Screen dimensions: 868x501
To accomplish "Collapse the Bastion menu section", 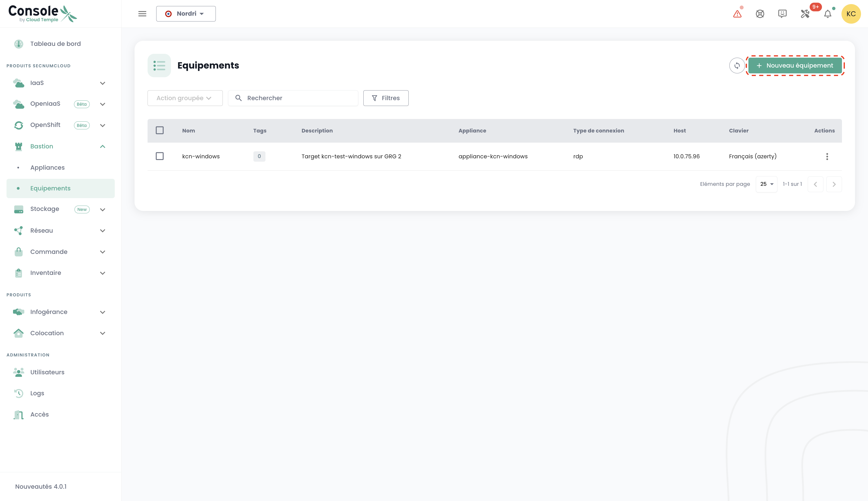I will click(x=102, y=146).
